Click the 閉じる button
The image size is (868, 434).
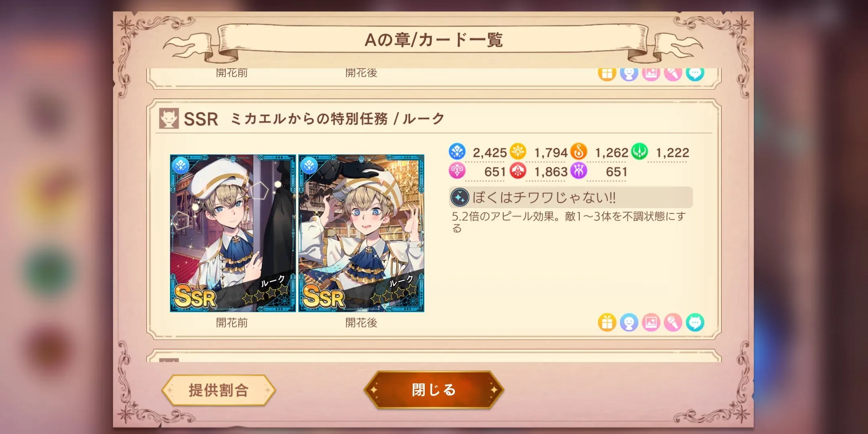(434, 390)
